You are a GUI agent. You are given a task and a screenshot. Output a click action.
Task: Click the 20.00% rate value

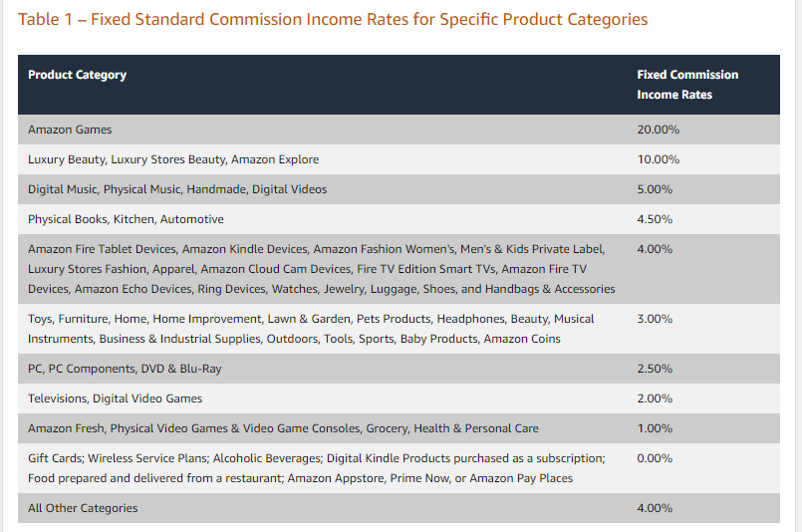coord(659,130)
